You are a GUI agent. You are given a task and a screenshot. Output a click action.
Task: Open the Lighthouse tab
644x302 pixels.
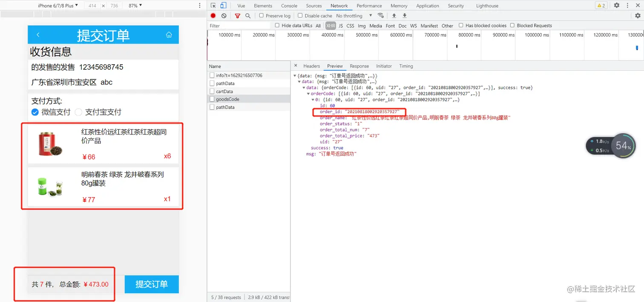click(487, 6)
